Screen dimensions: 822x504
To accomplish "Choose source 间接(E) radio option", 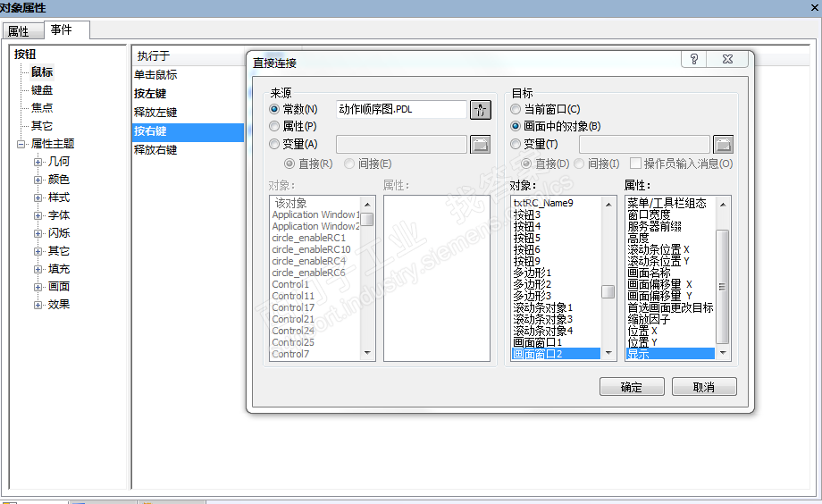I will tap(349, 164).
